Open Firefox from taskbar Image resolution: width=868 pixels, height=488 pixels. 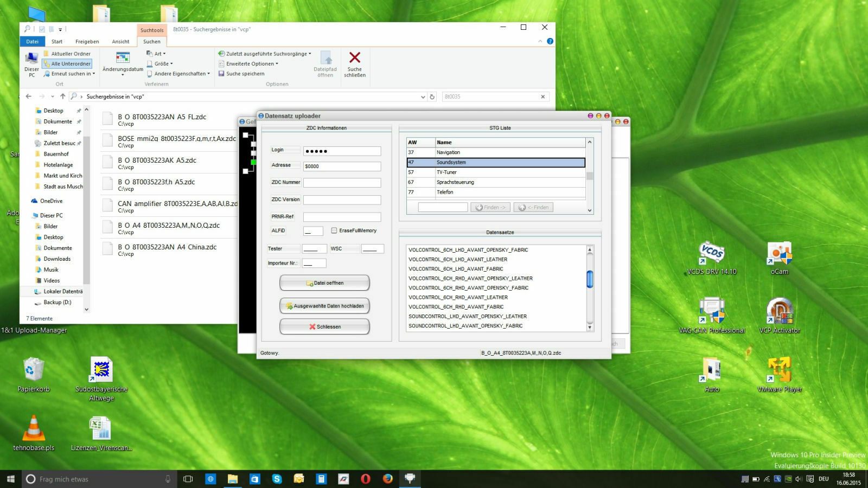click(387, 479)
